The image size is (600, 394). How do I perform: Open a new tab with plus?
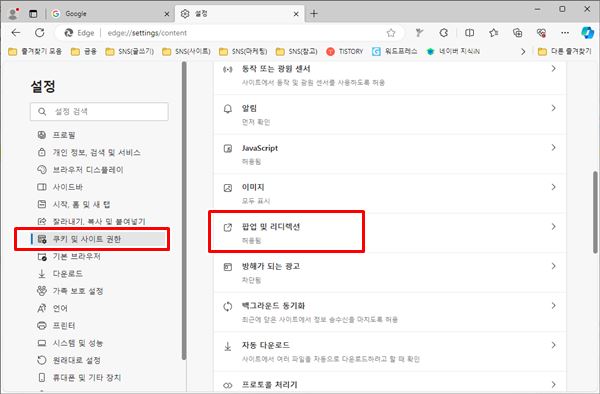pos(314,14)
